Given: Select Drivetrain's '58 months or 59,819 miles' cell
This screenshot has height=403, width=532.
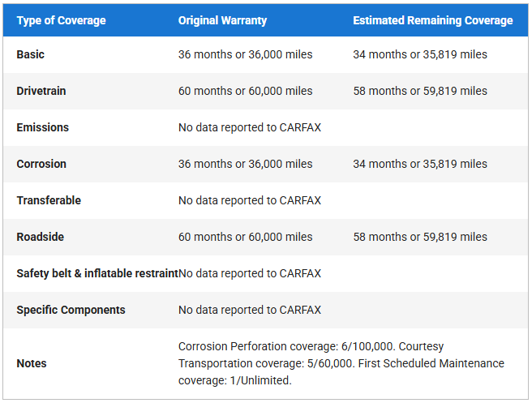Looking at the screenshot, I should pyautogui.click(x=420, y=91).
